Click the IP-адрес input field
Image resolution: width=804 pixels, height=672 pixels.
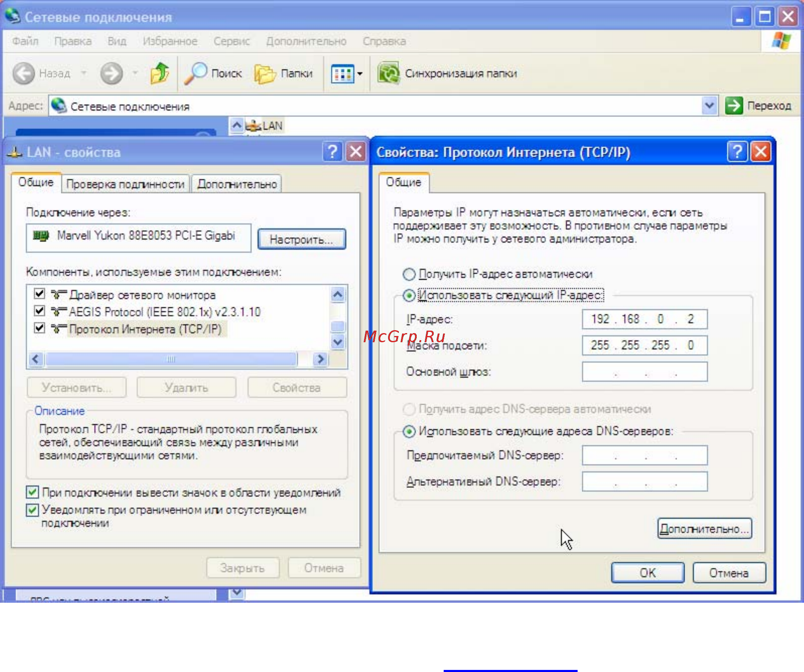tap(645, 319)
